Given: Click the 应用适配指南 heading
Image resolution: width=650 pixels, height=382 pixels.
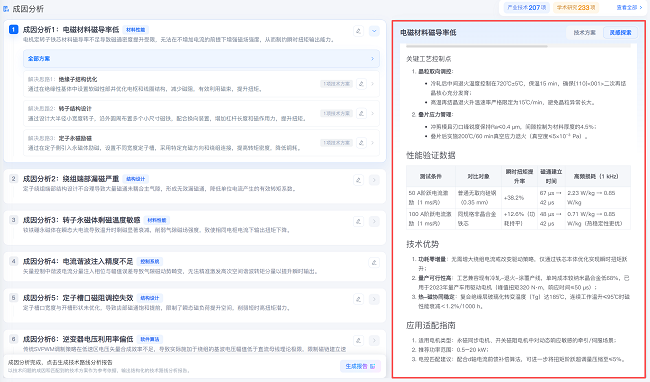Looking at the screenshot, I should point(431,325).
